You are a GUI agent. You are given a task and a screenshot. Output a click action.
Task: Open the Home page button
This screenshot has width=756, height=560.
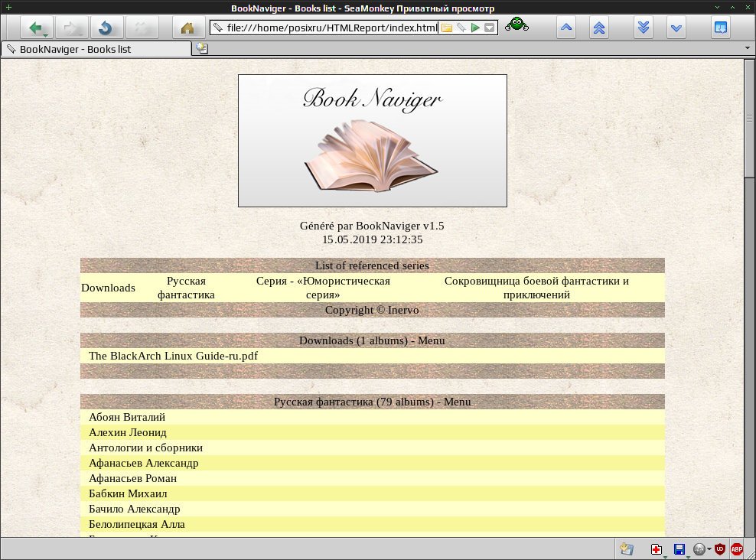(x=187, y=28)
